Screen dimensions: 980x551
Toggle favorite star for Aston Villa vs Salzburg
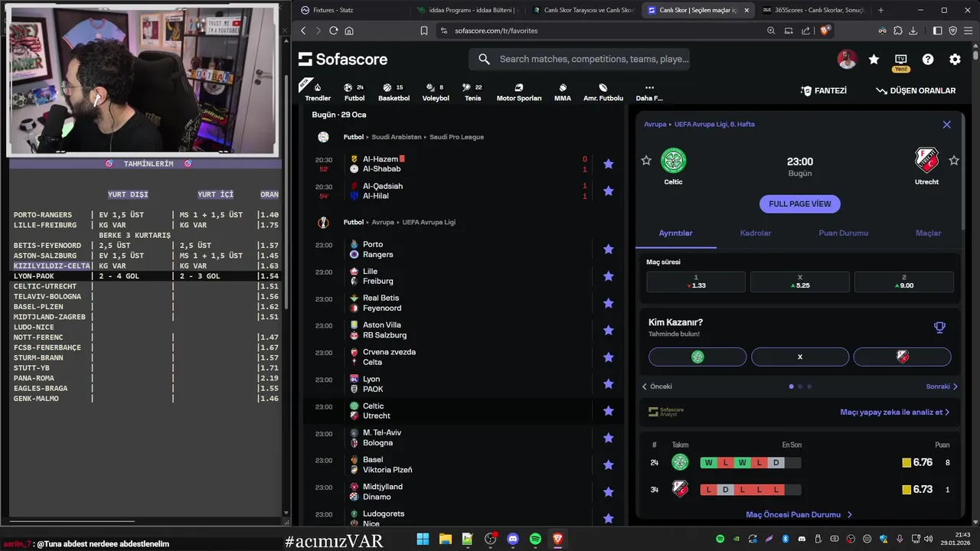coord(608,330)
